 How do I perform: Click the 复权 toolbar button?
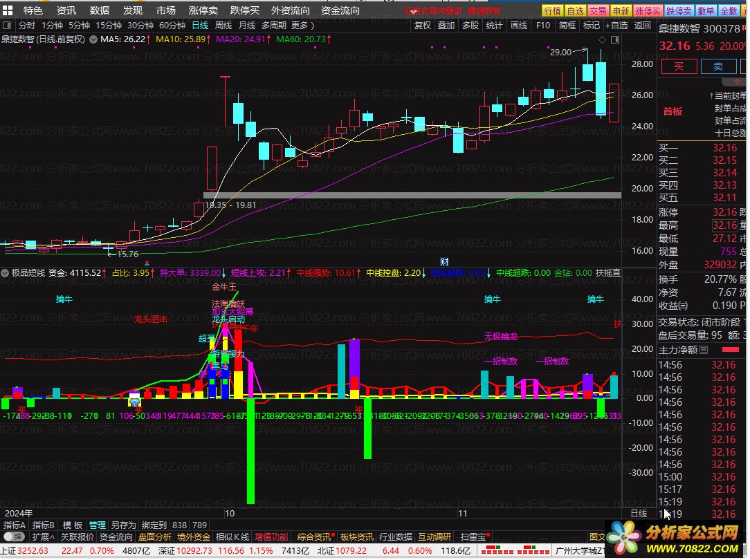click(422, 26)
